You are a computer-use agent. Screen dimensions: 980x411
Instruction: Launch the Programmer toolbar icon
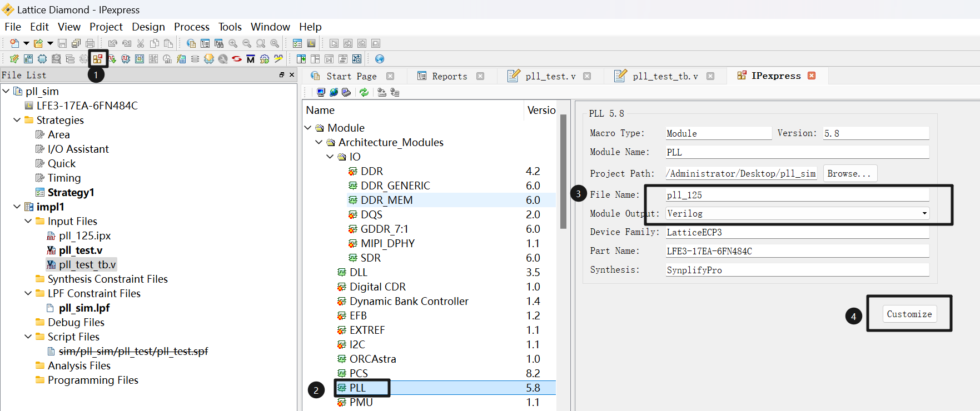click(209, 59)
